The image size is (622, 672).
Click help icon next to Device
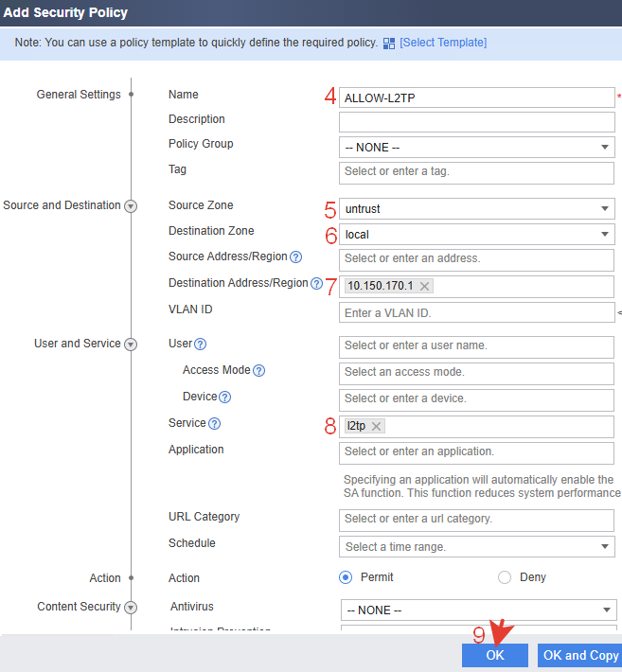(x=224, y=398)
